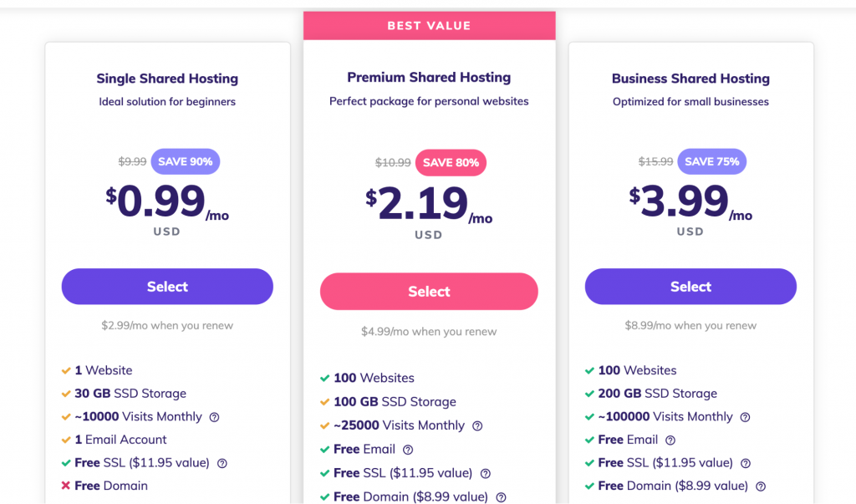Click help icon beside ~25000 Visits Monthly
The width and height of the screenshot is (856, 504).
[477, 425]
